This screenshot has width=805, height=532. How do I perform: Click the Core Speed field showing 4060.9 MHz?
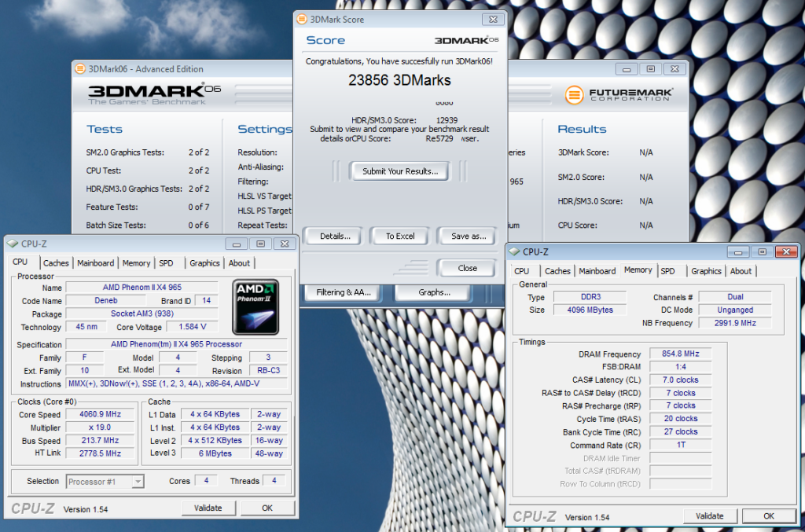pyautogui.click(x=101, y=414)
